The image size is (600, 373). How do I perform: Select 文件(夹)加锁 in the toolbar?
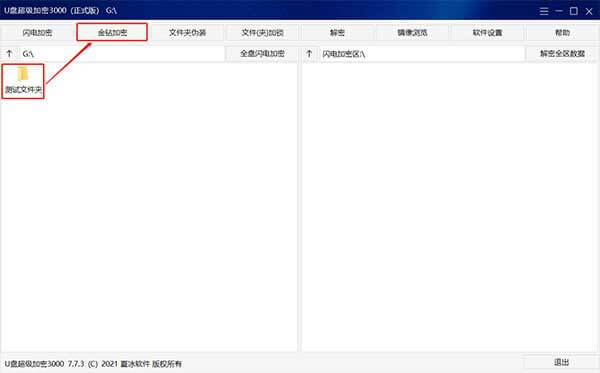pos(262,33)
